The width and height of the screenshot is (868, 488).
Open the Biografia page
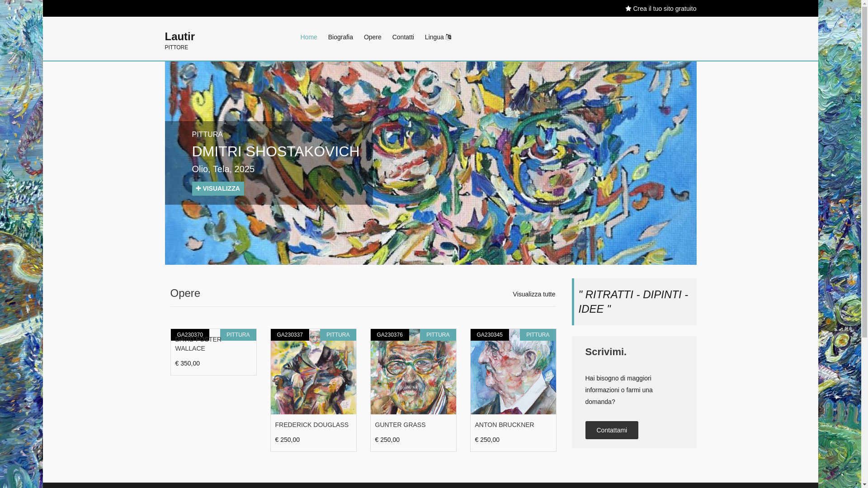click(340, 37)
